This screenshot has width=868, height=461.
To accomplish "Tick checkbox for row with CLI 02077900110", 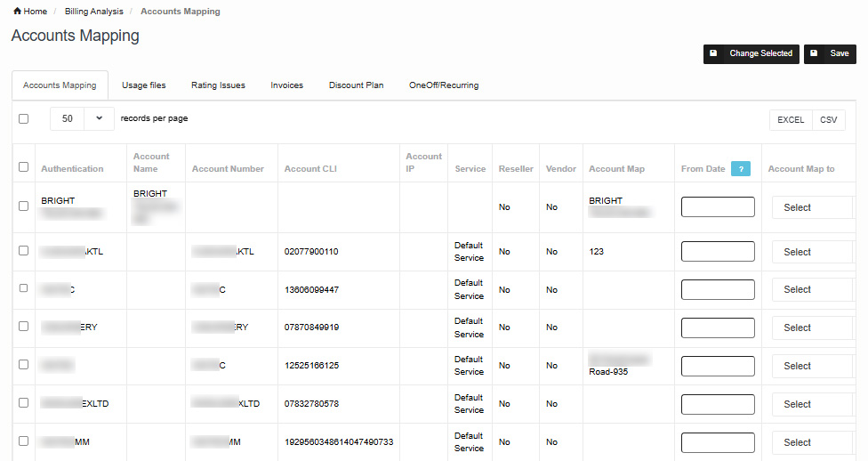I will pos(24,251).
